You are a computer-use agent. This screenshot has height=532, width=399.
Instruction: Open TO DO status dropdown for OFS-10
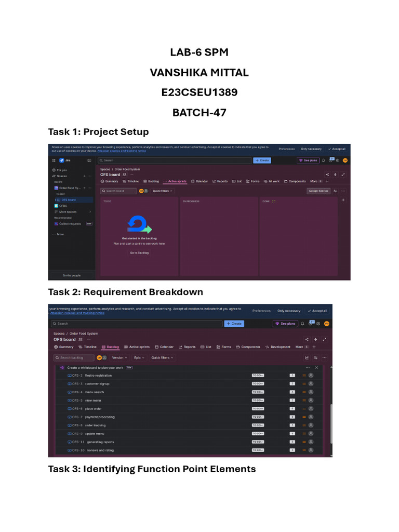[x=258, y=450]
